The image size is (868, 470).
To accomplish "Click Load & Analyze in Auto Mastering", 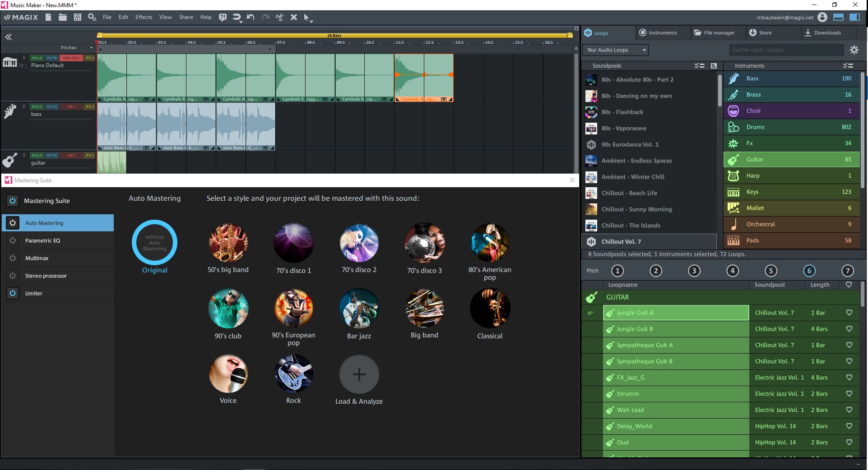I will (x=358, y=374).
